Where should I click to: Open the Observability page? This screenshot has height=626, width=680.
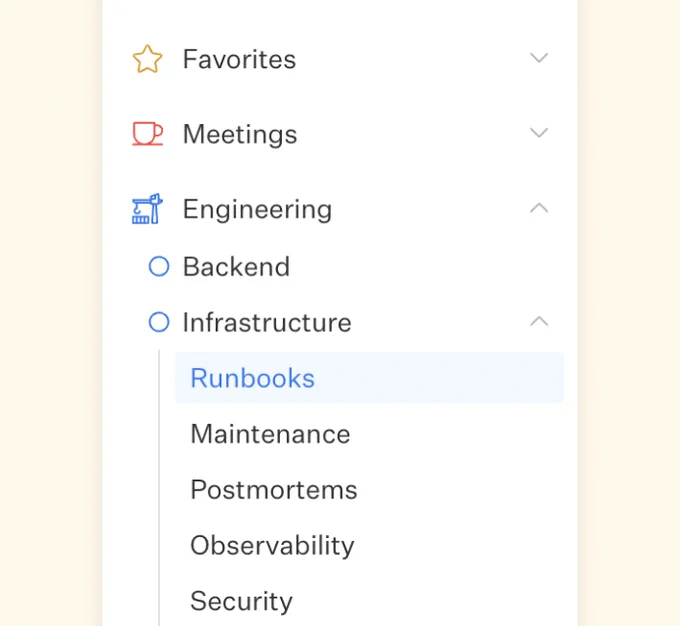tap(272, 545)
